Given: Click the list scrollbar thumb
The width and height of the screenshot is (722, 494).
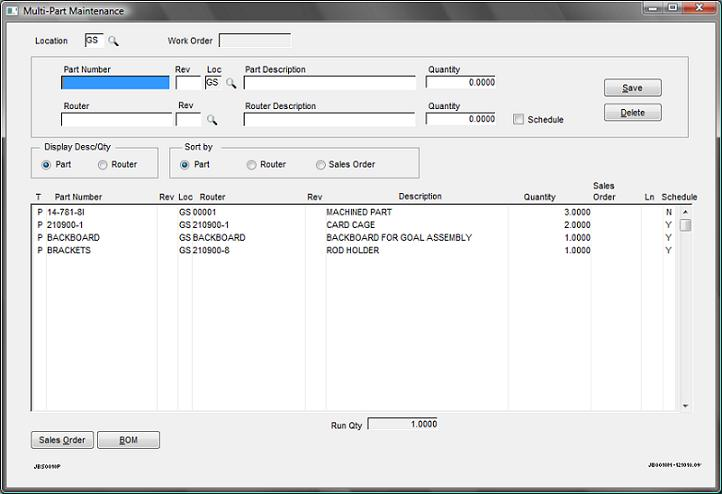Looking at the screenshot, I should 686,225.
